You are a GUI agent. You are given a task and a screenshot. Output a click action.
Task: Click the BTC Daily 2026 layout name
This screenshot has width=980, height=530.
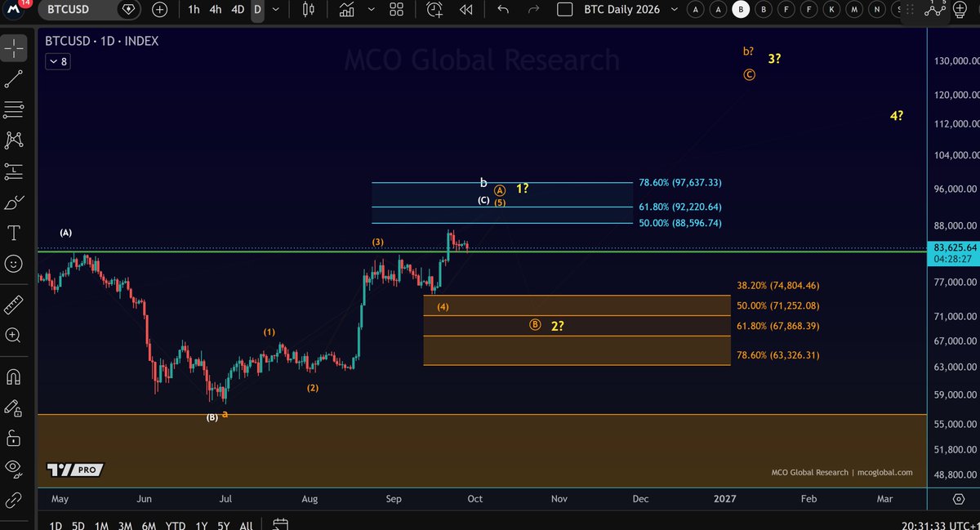point(620,10)
